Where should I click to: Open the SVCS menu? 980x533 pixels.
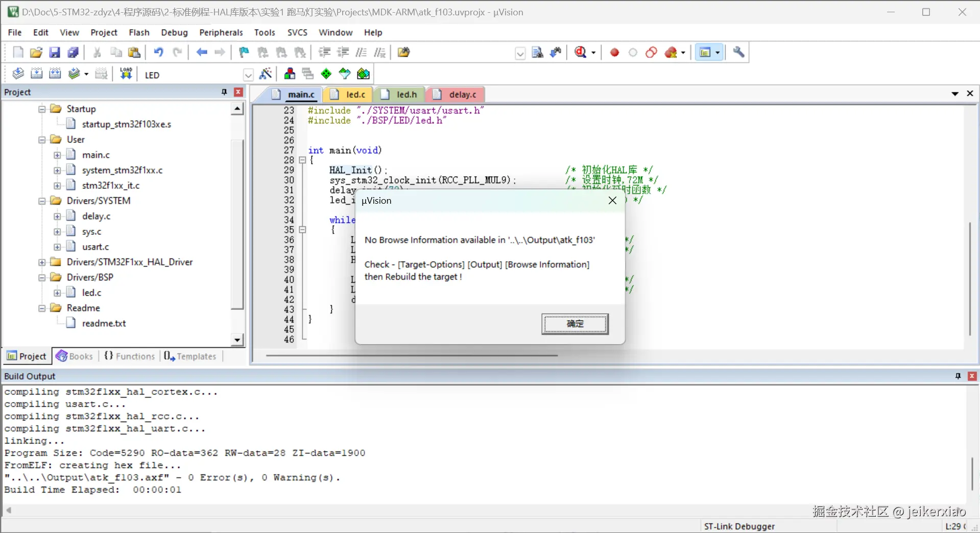click(297, 32)
